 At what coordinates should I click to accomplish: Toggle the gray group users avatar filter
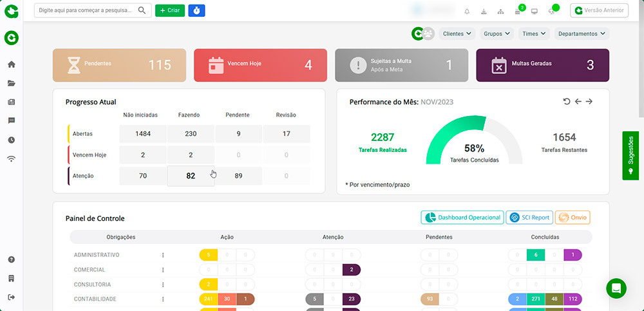tap(428, 33)
